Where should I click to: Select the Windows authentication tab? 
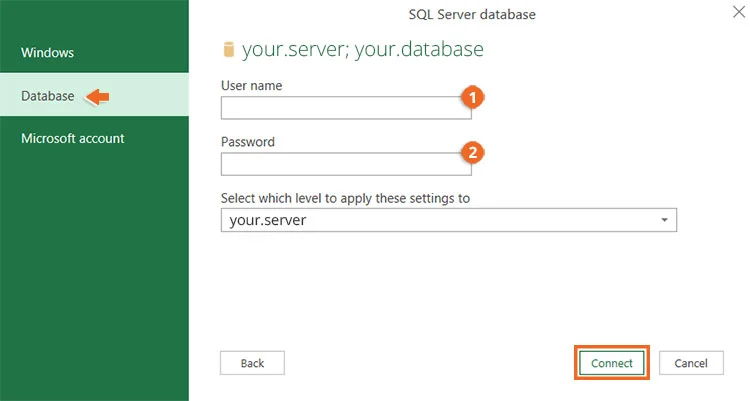click(94, 53)
